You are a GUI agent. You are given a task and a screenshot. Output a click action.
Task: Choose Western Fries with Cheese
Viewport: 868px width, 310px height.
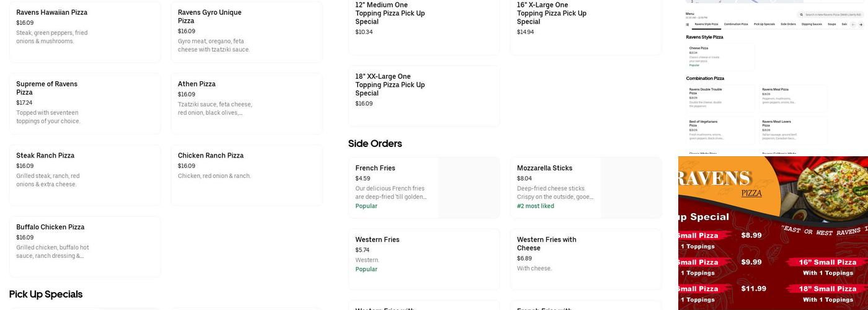pos(586,259)
